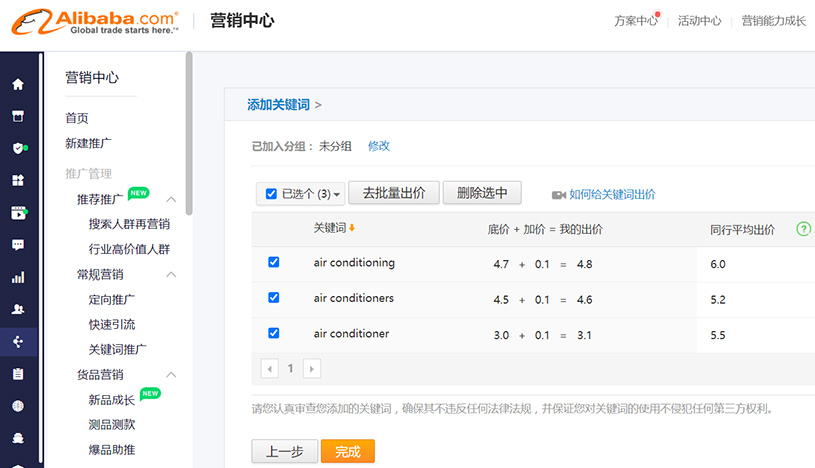Open the 已选个 (3) dropdown arrow
The image size is (815, 468).
click(337, 195)
